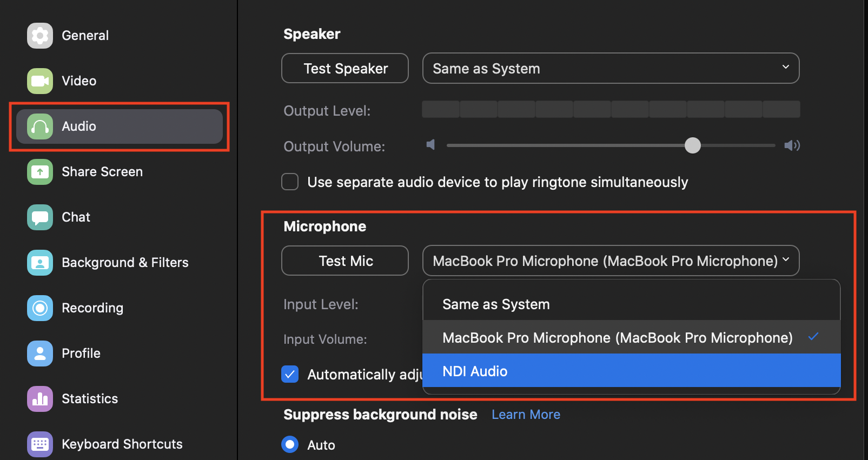Click Background & Filters label
The width and height of the screenshot is (868, 460).
point(125,263)
